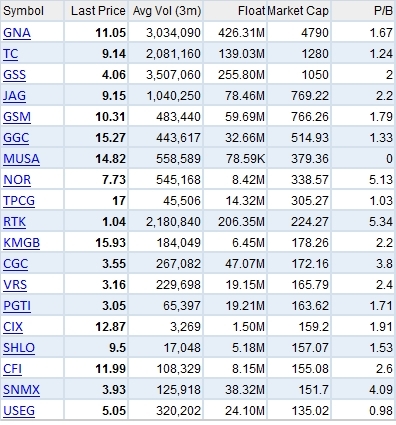
Task: Open the PGTI ticker link
Action: (x=17, y=306)
